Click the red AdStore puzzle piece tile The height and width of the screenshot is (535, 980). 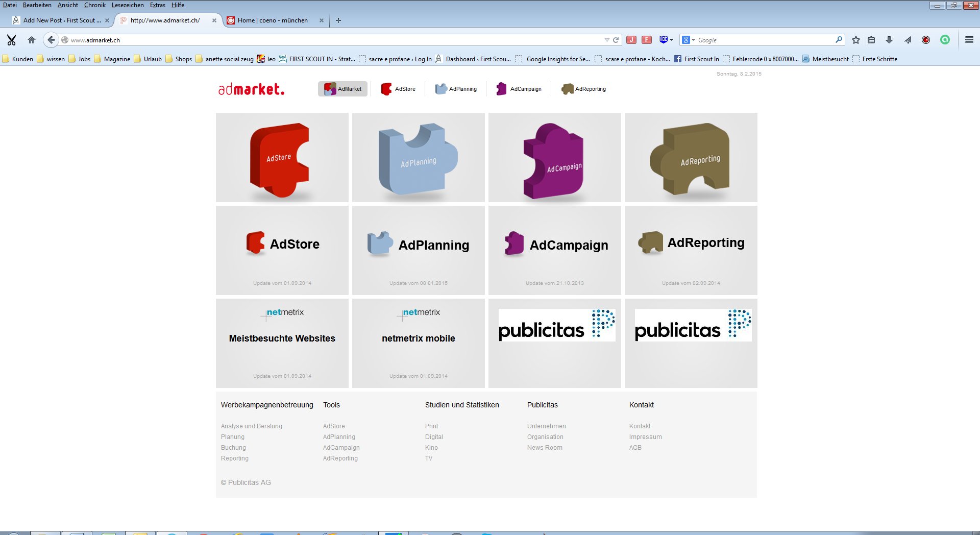pyautogui.click(x=282, y=157)
